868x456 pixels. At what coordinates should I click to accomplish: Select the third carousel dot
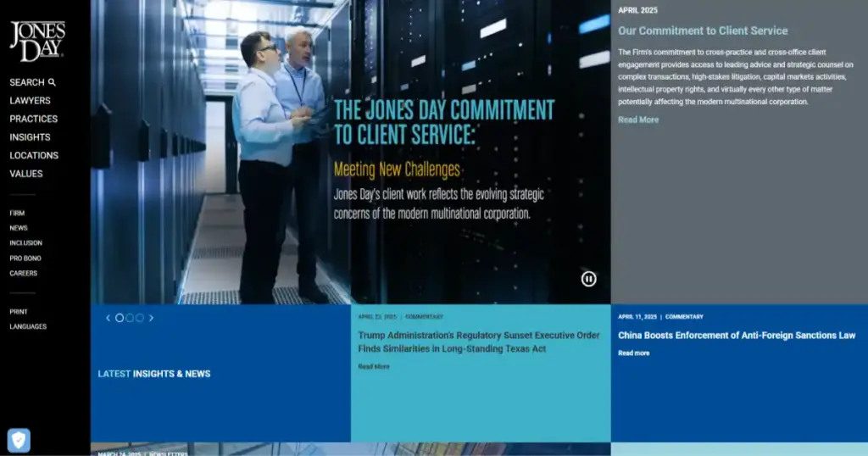(140, 318)
